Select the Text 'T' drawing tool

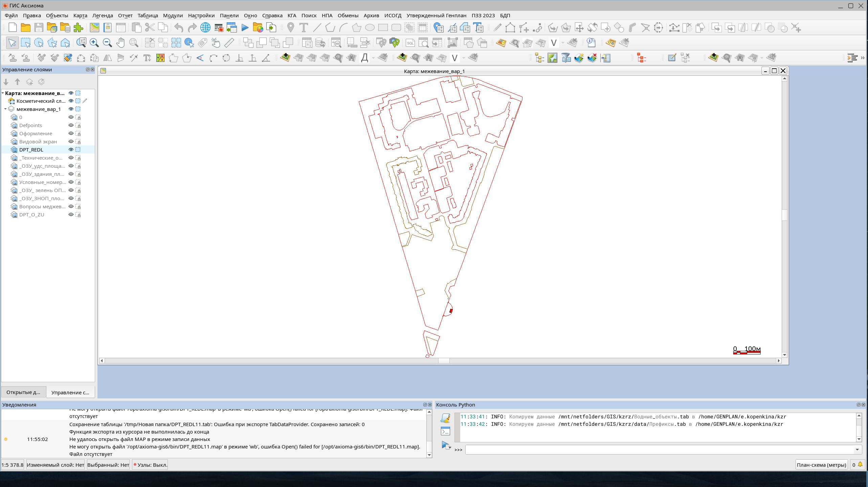[304, 28]
